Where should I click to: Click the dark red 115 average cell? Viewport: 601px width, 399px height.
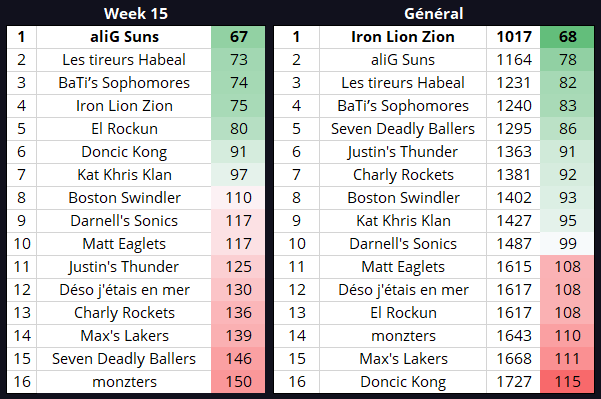[x=567, y=382]
